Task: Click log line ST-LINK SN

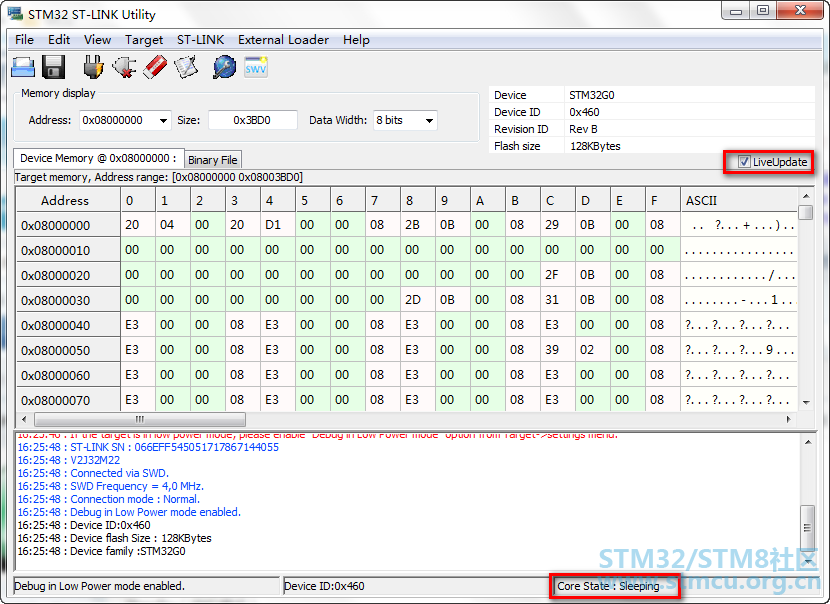Action: [x=148, y=447]
